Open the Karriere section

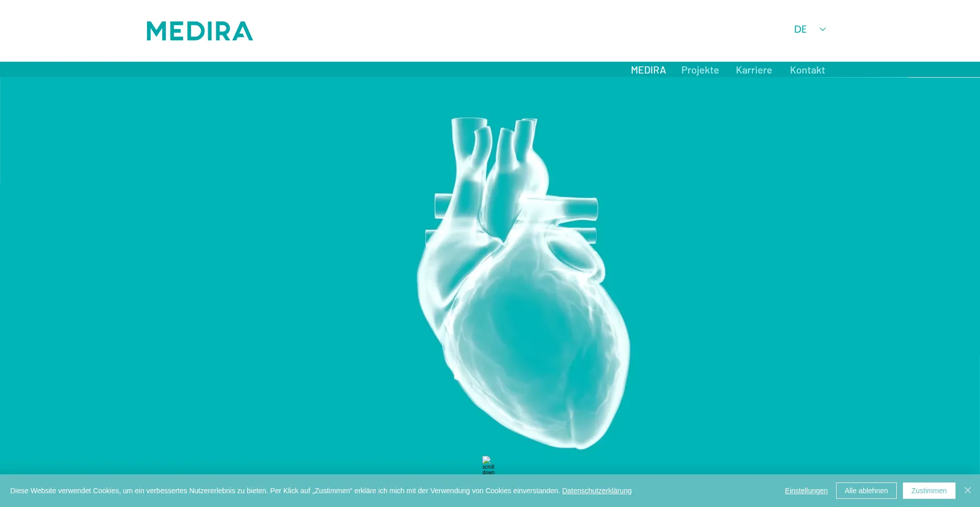pos(754,70)
